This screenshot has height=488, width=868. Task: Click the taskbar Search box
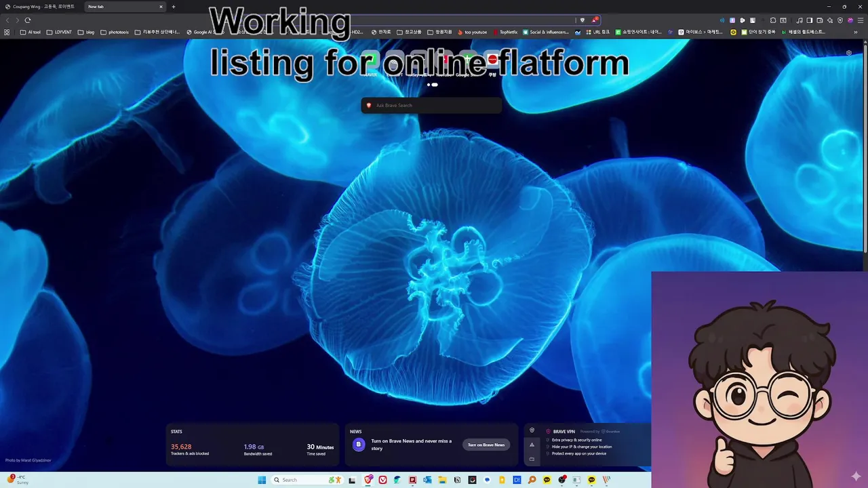pos(307,480)
